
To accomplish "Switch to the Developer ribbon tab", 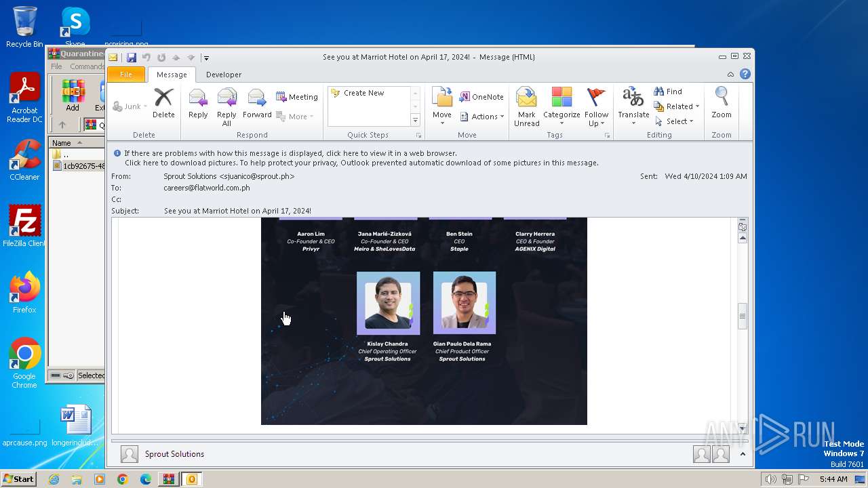I will click(224, 75).
